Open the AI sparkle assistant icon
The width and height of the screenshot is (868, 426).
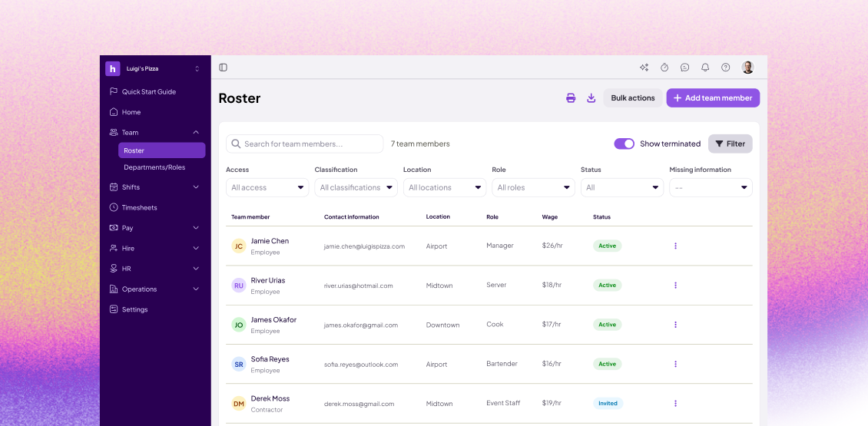(644, 68)
